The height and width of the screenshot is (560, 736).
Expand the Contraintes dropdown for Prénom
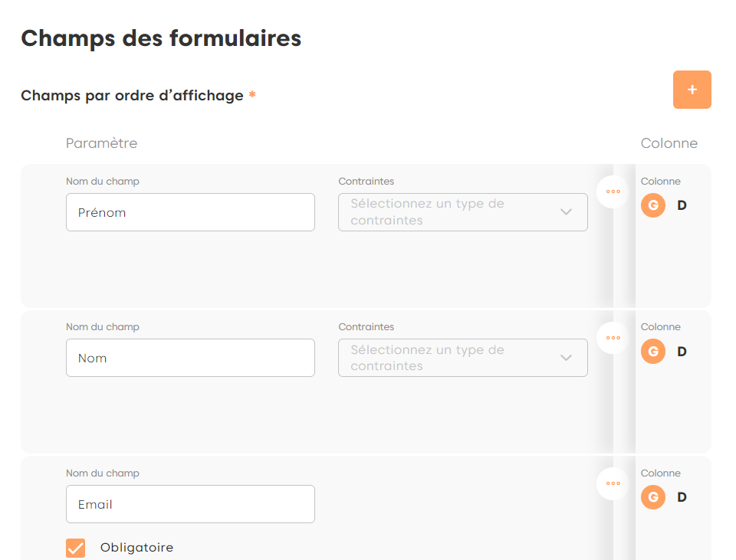(462, 212)
